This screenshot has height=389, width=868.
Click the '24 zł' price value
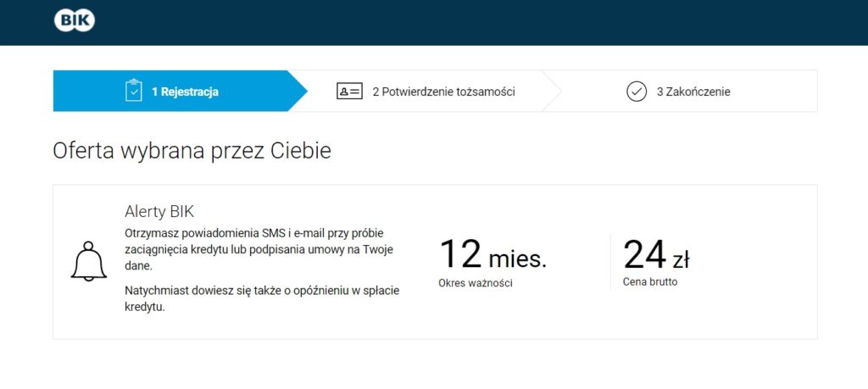tap(656, 254)
